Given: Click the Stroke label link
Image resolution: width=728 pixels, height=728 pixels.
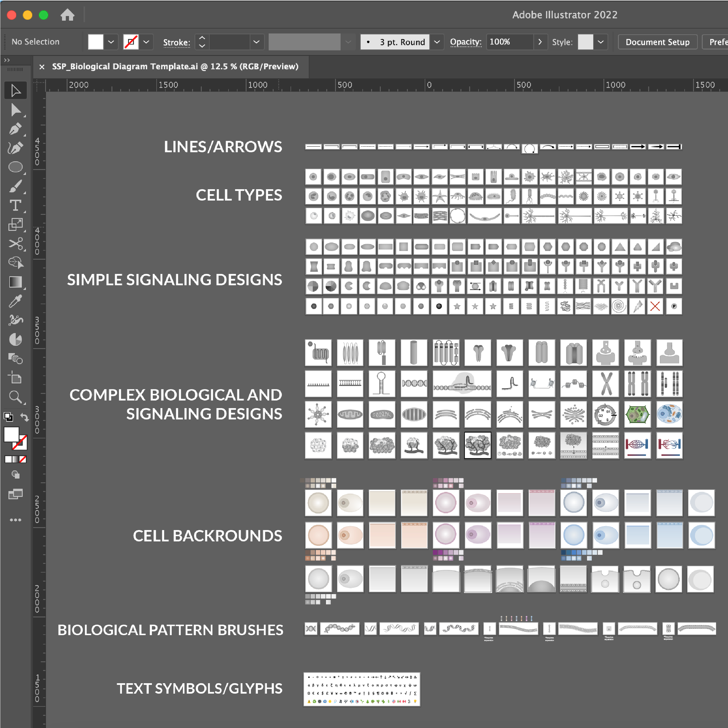Looking at the screenshot, I should coord(177,42).
